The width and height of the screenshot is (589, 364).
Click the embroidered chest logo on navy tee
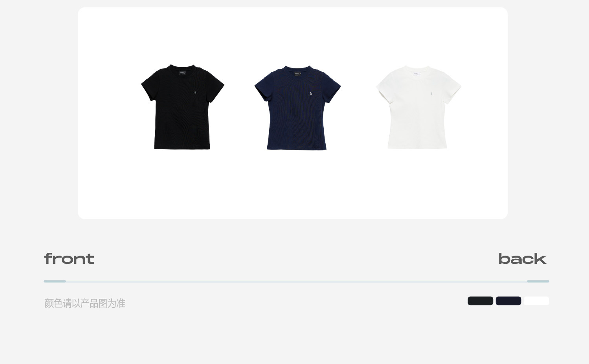click(x=310, y=93)
